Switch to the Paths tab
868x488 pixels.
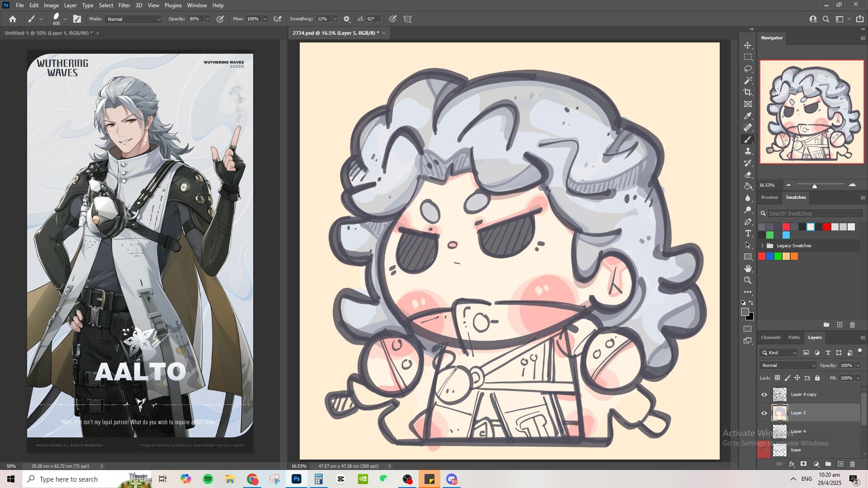click(794, 338)
